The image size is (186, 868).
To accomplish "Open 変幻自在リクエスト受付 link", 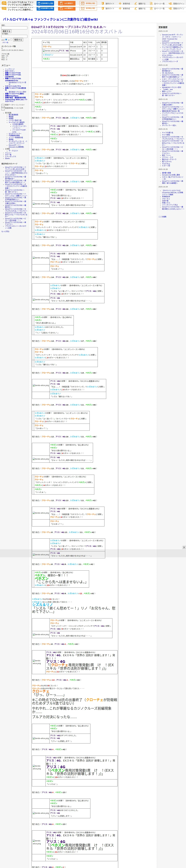I will click(x=17, y=92).
